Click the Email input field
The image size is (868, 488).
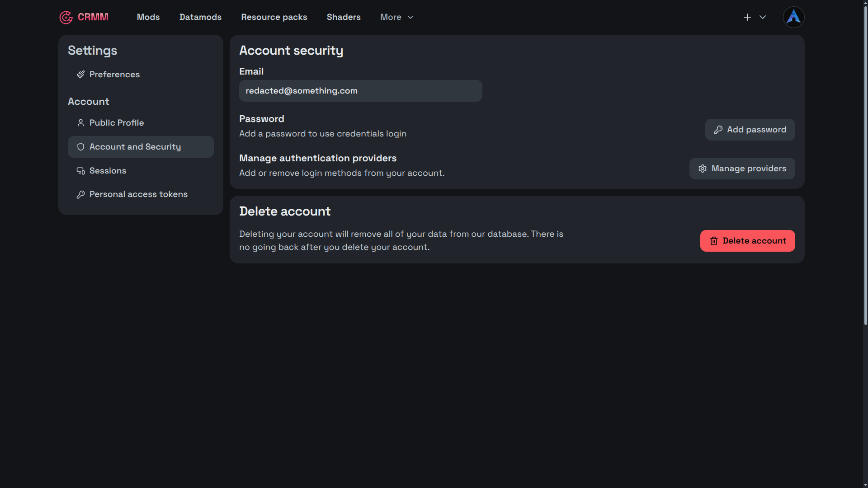click(360, 91)
